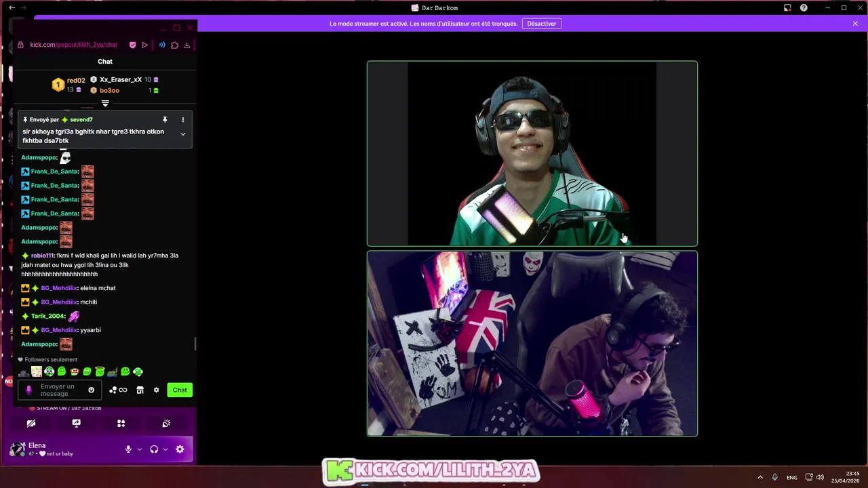This screenshot has height=488, width=868.
Task: Toggle camera off in Discord voice panel
Action: click(x=31, y=423)
